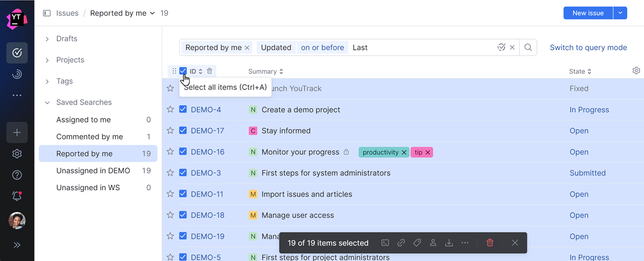Click the New issue button
Image resolution: width=644 pixels, height=261 pixels.
click(x=588, y=13)
